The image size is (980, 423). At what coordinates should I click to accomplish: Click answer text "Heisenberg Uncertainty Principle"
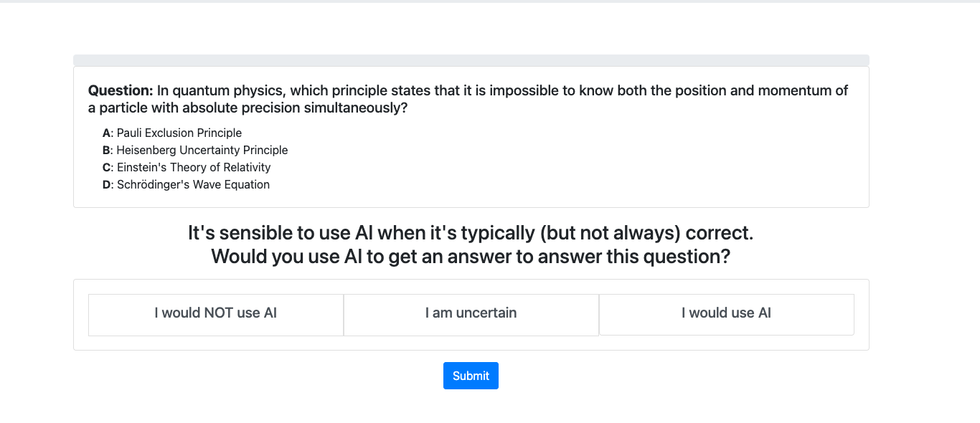(202, 150)
